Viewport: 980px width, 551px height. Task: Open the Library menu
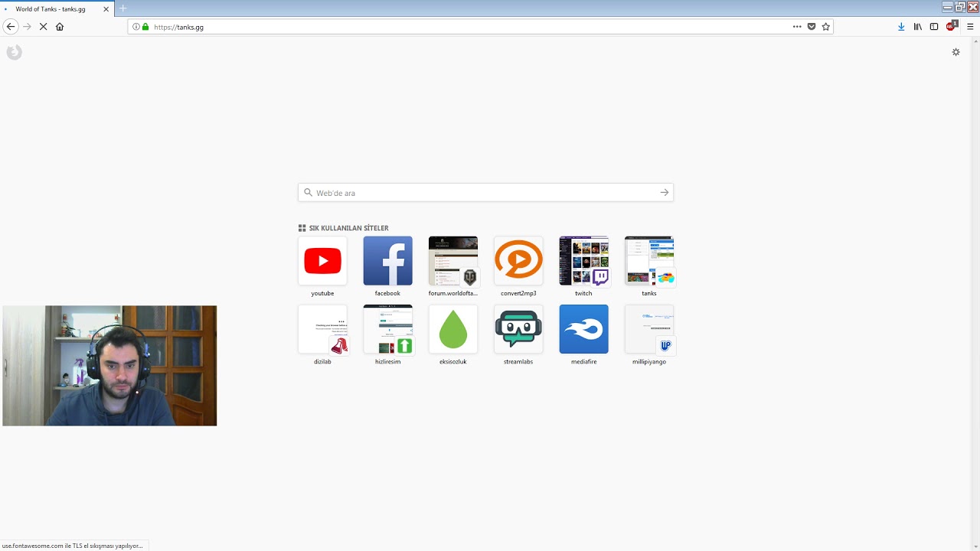[918, 27]
